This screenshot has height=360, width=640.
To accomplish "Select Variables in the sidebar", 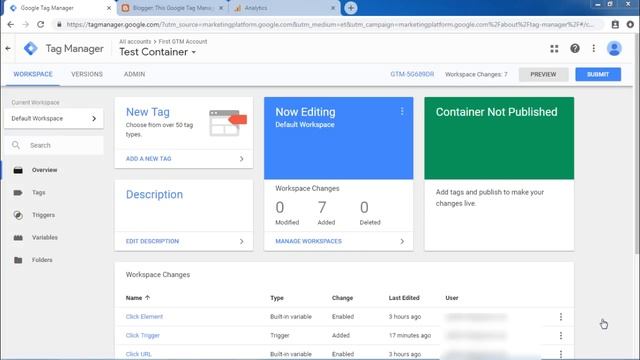I will point(44,238).
